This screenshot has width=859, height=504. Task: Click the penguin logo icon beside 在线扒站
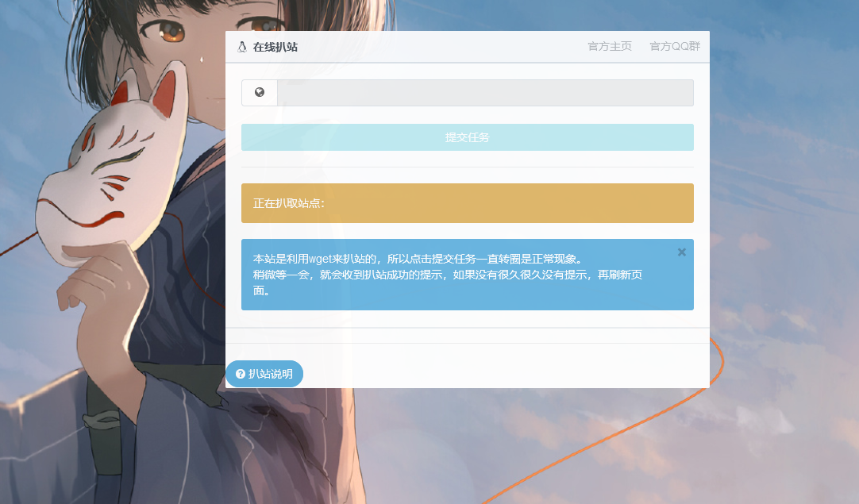coord(242,47)
